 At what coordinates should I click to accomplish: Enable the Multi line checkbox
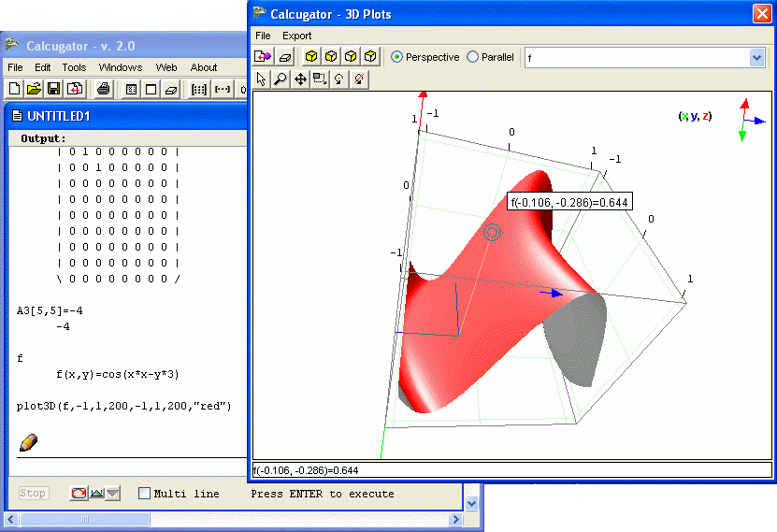(x=144, y=494)
